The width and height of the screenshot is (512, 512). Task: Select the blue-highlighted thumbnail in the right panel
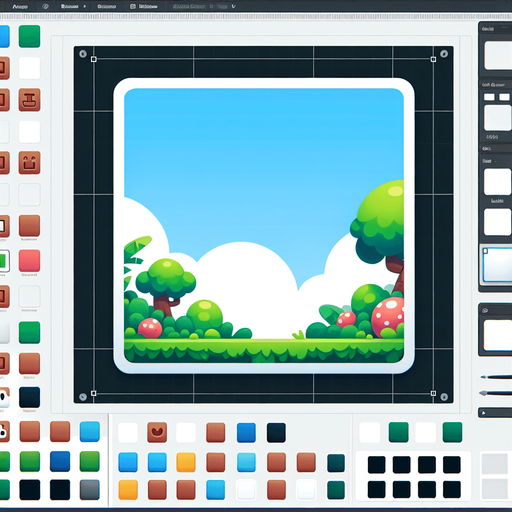point(497,264)
